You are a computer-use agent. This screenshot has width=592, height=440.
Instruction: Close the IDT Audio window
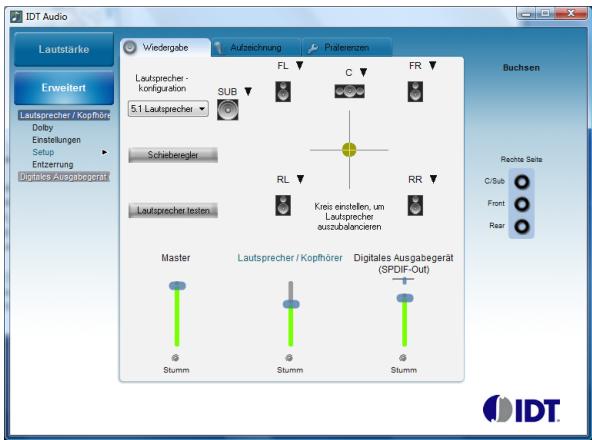pos(571,13)
